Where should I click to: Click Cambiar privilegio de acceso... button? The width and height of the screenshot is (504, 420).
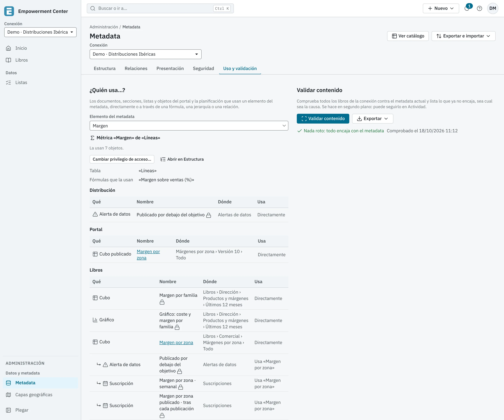point(122,159)
